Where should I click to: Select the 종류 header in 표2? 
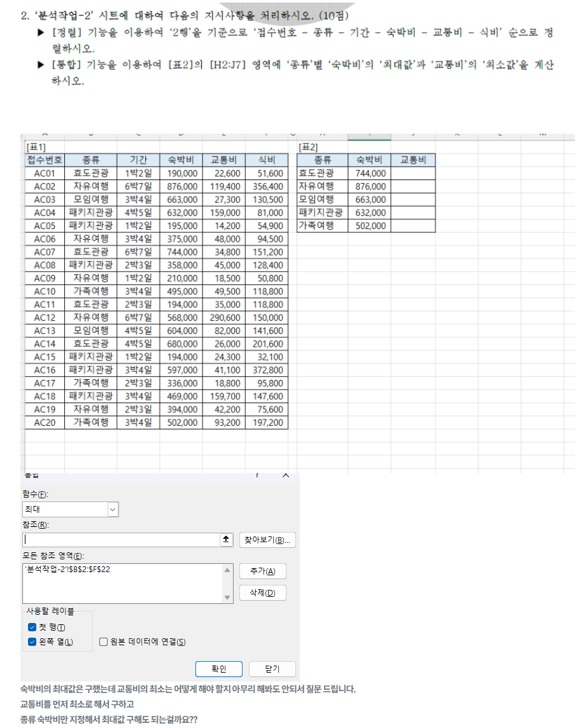pyautogui.click(x=322, y=160)
